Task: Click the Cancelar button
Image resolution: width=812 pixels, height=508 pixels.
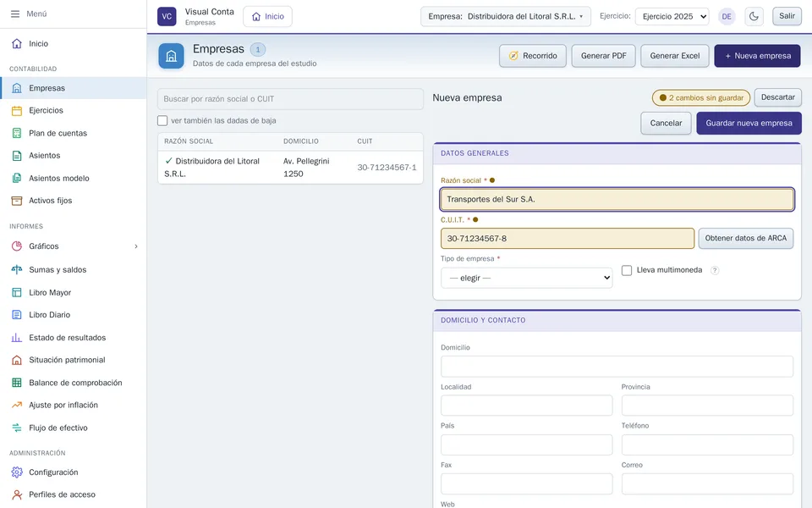Action: [666, 123]
